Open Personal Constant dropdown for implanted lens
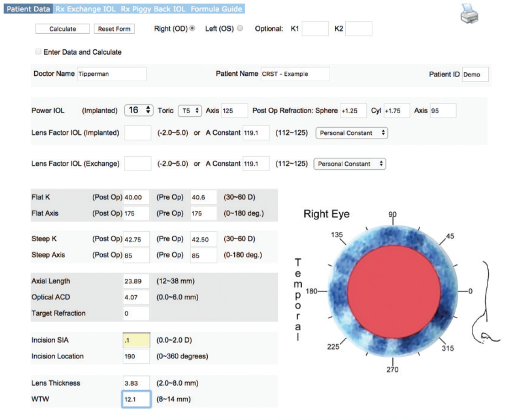The height and width of the screenshot is (420, 507). pyautogui.click(x=352, y=133)
